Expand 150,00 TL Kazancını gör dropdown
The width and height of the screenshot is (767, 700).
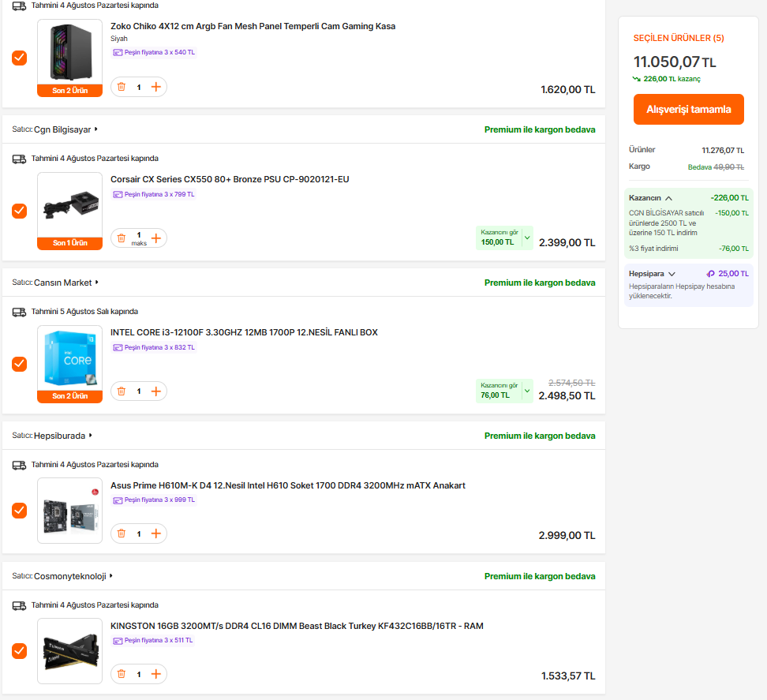527,238
